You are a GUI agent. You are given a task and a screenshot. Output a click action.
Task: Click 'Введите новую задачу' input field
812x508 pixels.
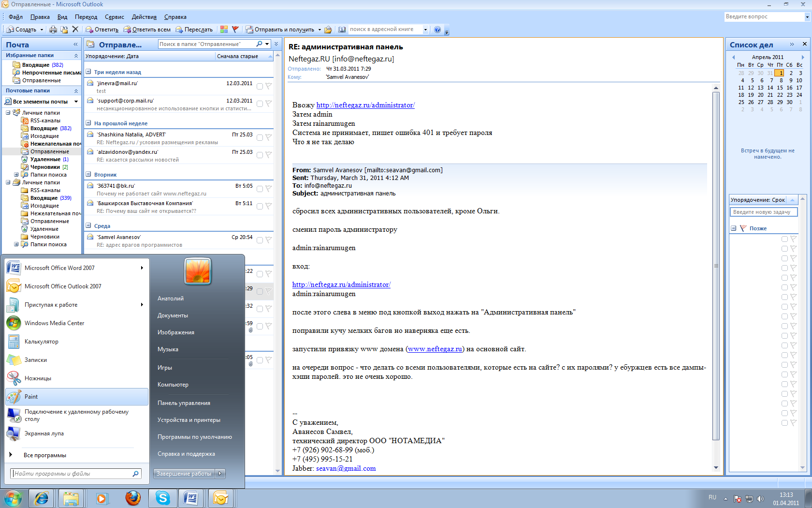[x=764, y=212]
